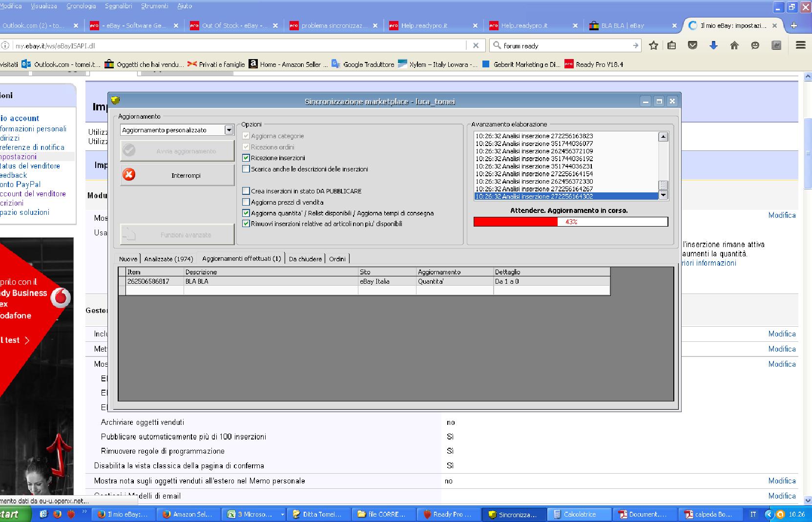Uncheck 'Ricezione inserzioni' option
Screen dimensions: 812x522
pyautogui.click(x=246, y=158)
